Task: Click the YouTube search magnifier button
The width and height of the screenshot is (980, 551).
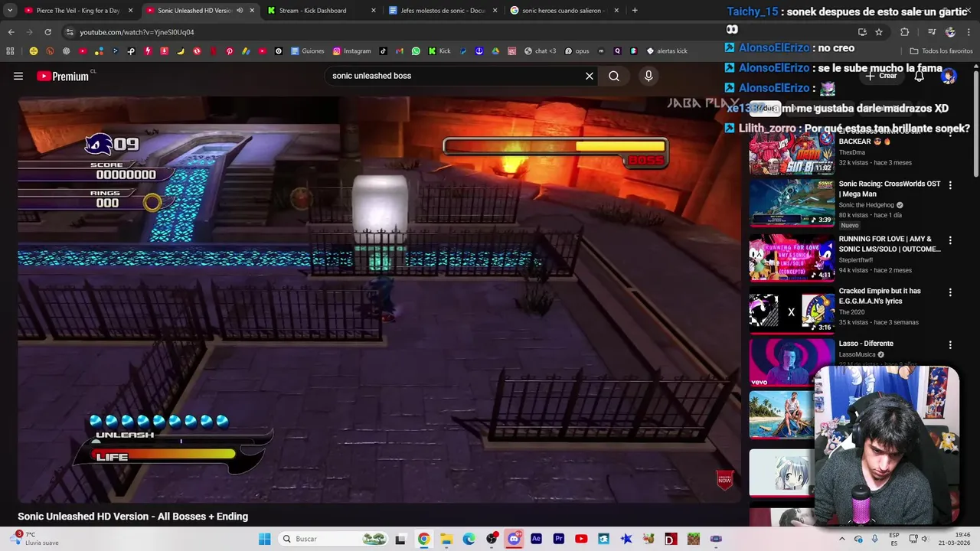Action: (x=614, y=76)
